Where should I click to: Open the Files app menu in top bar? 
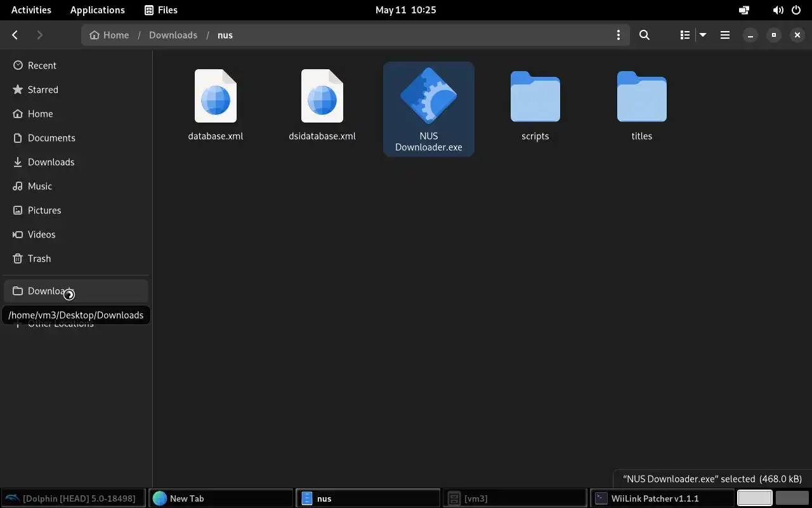(161, 10)
